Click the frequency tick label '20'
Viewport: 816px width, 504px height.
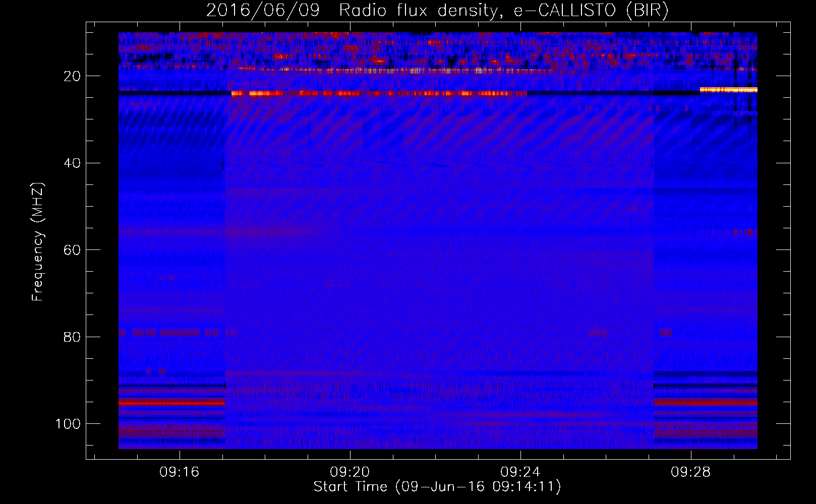click(x=72, y=77)
